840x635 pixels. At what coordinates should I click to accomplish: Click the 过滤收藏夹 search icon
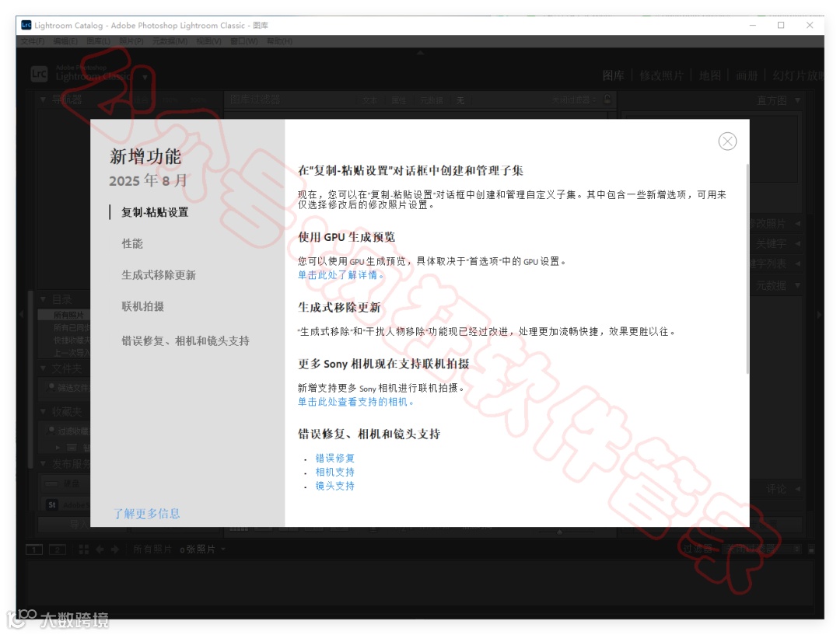51,431
